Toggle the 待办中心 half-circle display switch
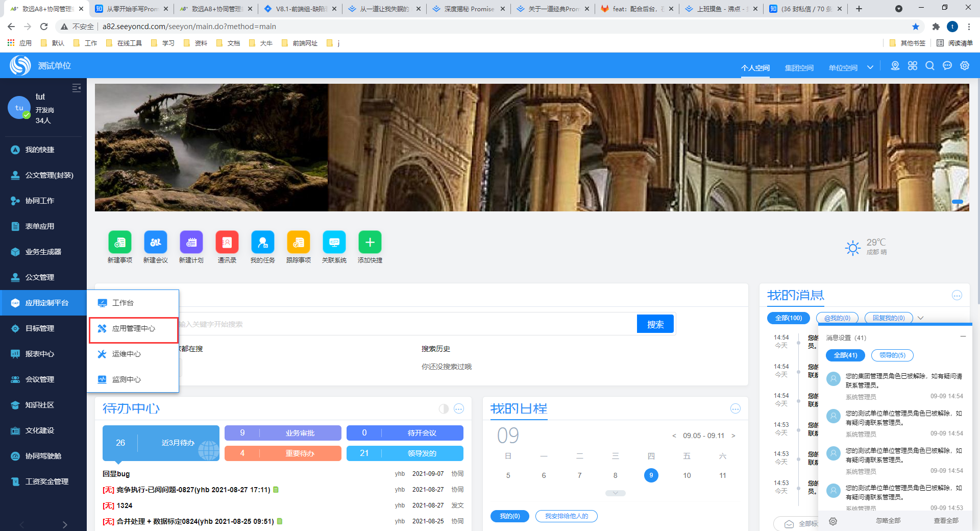The height and width of the screenshot is (531, 980). coord(444,408)
